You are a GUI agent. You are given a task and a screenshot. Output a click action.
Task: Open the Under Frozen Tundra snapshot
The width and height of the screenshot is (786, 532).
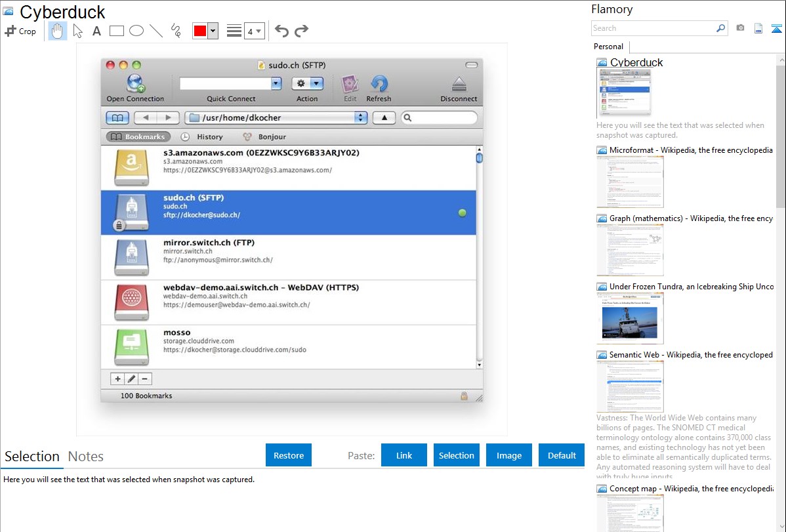click(630, 318)
